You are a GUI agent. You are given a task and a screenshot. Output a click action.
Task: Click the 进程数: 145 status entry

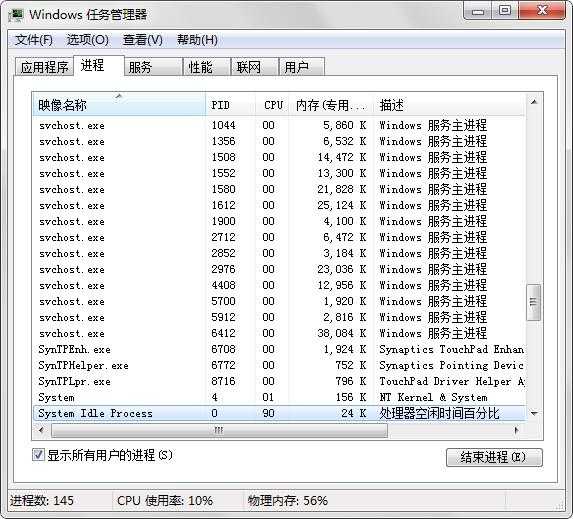click(x=42, y=500)
